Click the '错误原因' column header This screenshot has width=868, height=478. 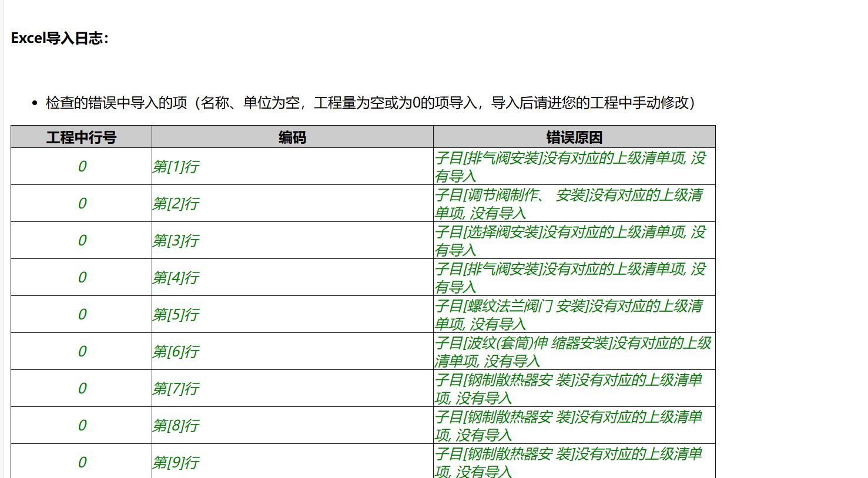pos(574,137)
